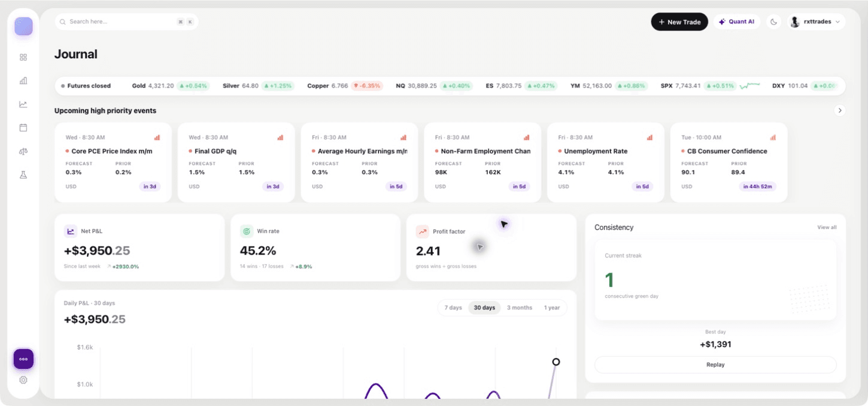This screenshot has width=868, height=406.
Task: Click the +$1,391 best day value
Action: tap(715, 344)
